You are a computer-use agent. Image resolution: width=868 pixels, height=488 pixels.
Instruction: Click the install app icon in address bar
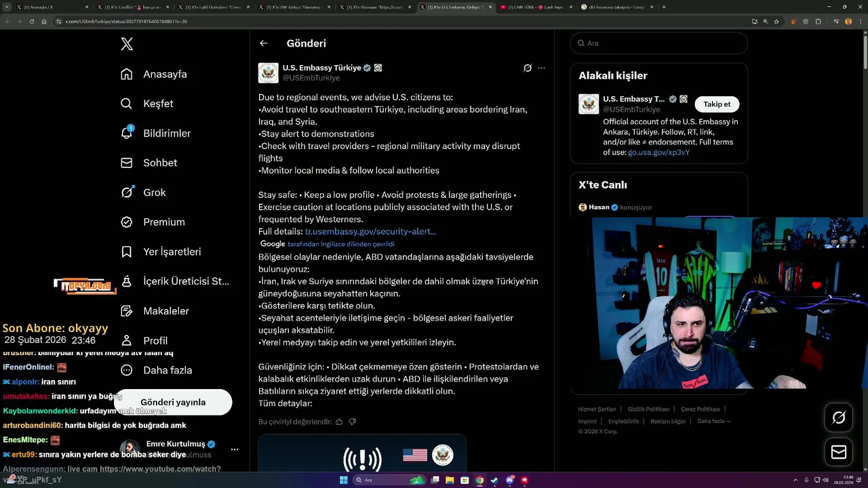755,21
